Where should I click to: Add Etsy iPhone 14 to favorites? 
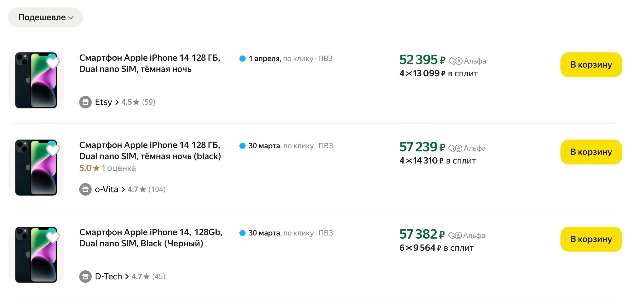53,63
